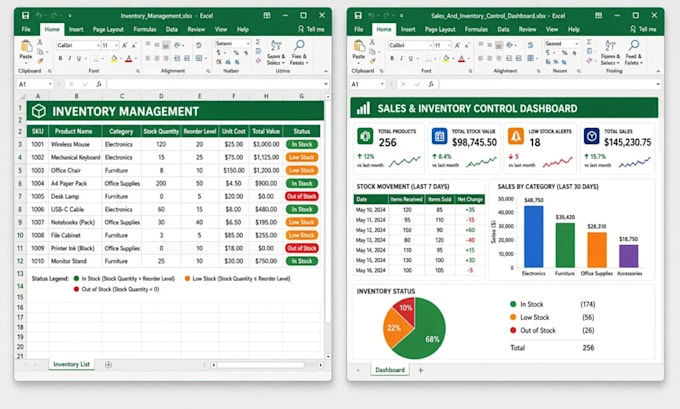Click formula bar input in Sales dashboard window

click(547, 84)
